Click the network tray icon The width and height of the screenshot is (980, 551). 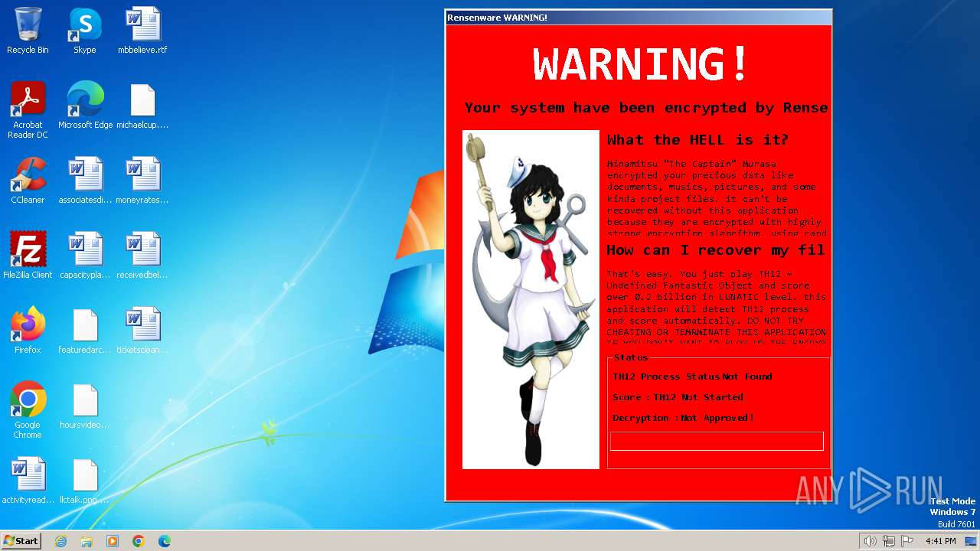coord(889,541)
